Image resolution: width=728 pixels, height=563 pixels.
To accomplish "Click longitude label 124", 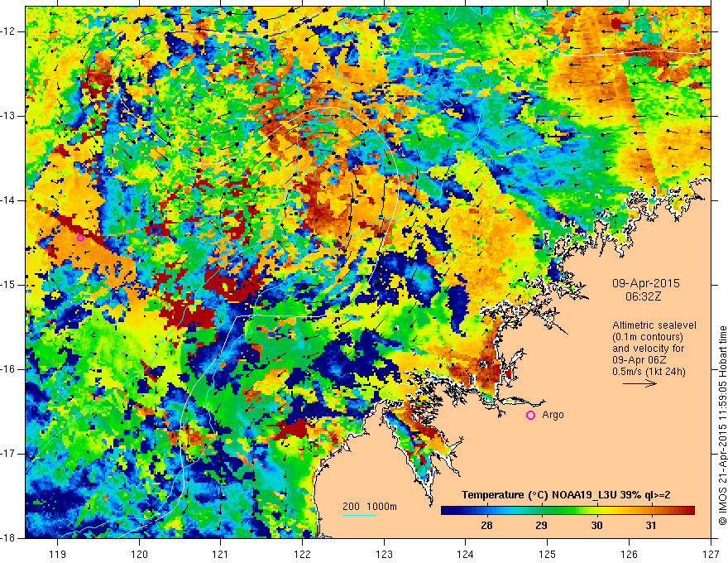I will pyautogui.click(x=466, y=554).
